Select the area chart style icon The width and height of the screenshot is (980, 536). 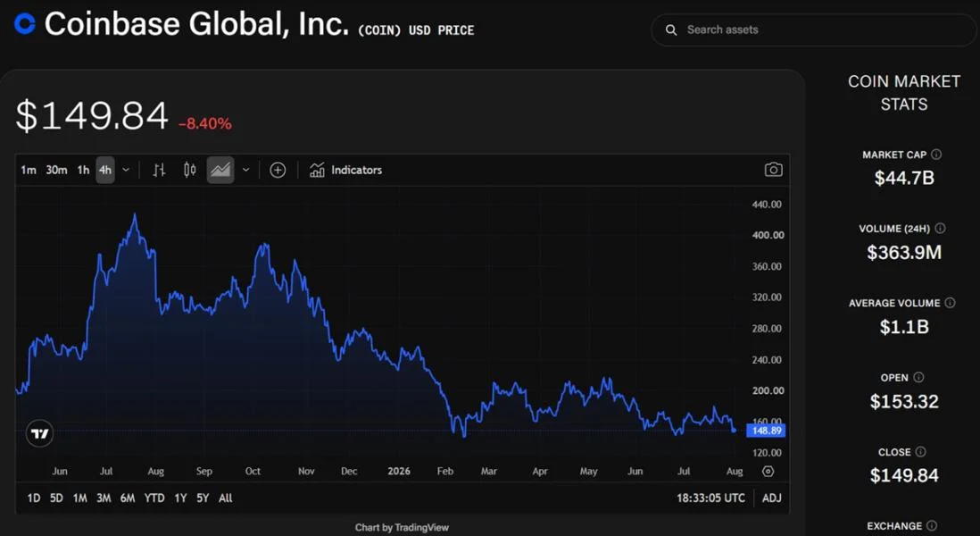pyautogui.click(x=220, y=170)
